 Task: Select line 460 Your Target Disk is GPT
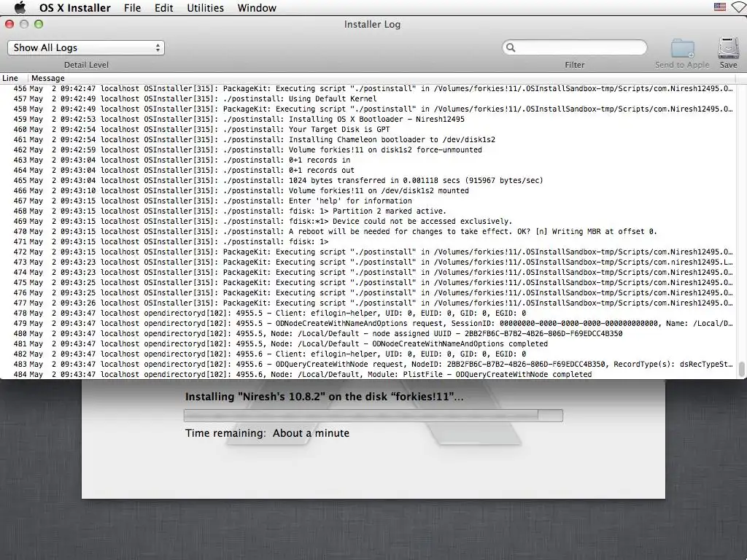[369, 130]
